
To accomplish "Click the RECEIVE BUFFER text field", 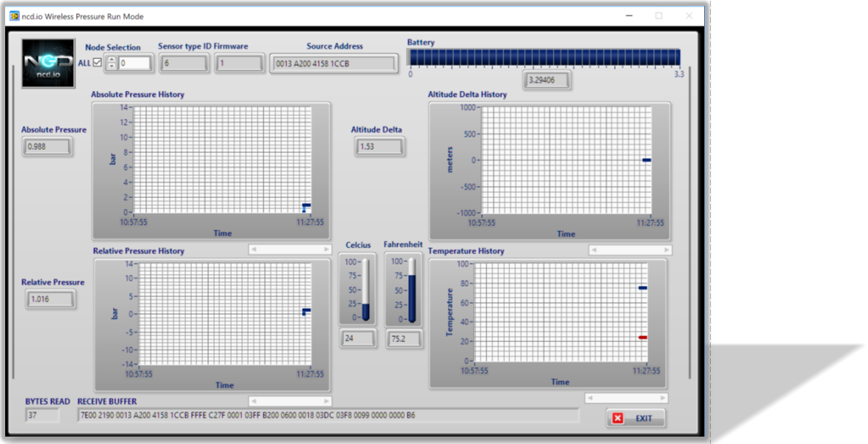I will pos(328,415).
